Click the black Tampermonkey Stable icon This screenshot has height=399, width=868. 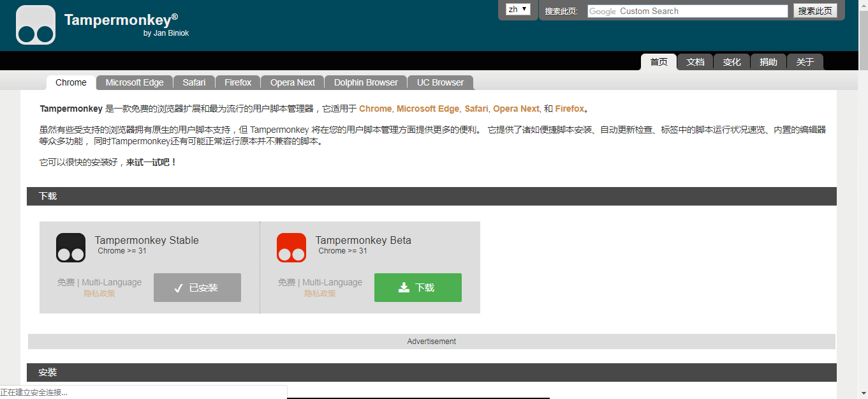(x=71, y=248)
